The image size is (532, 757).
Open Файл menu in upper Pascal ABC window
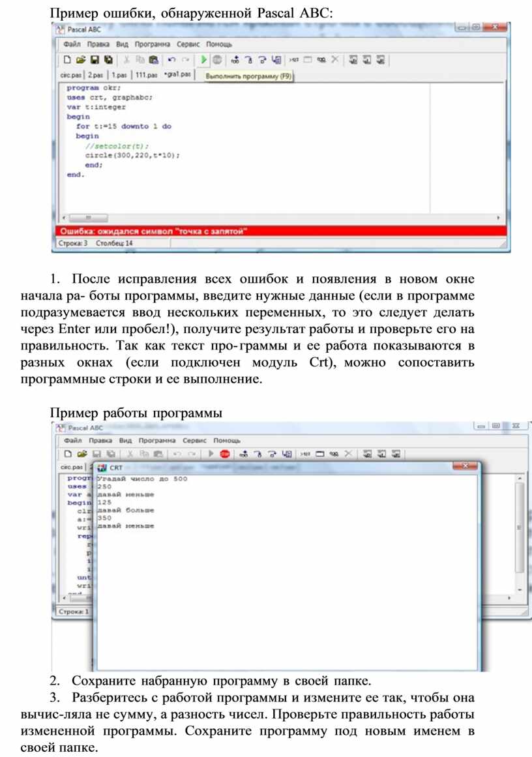[x=72, y=44]
